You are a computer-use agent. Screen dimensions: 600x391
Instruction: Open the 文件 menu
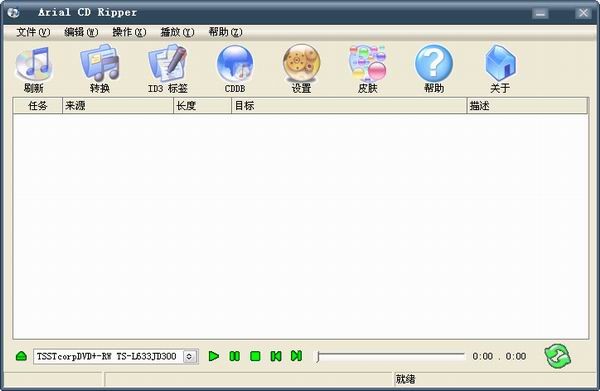[33, 32]
